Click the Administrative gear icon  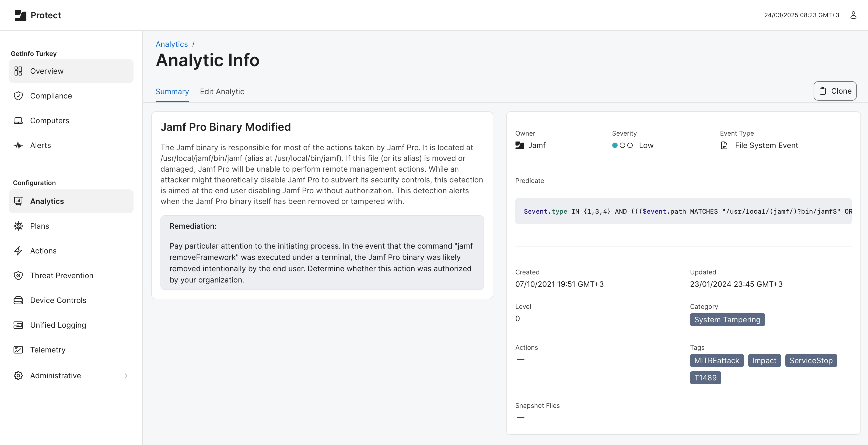[x=18, y=376]
